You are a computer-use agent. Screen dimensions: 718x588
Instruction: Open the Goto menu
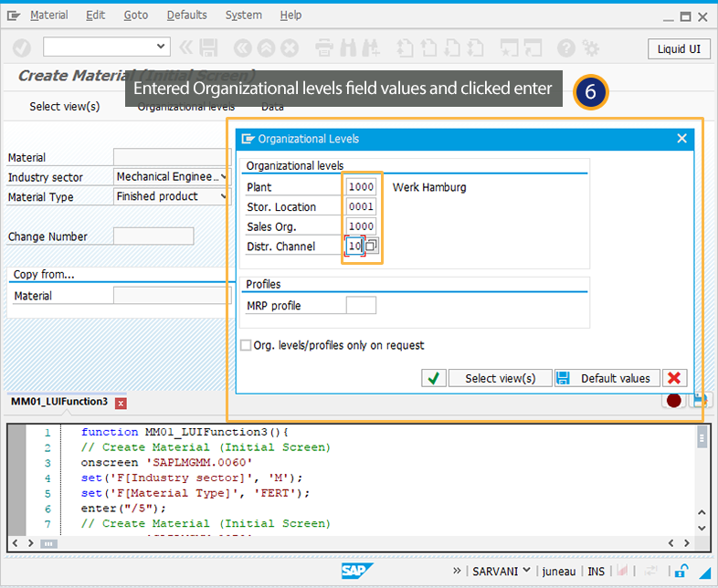135,16
